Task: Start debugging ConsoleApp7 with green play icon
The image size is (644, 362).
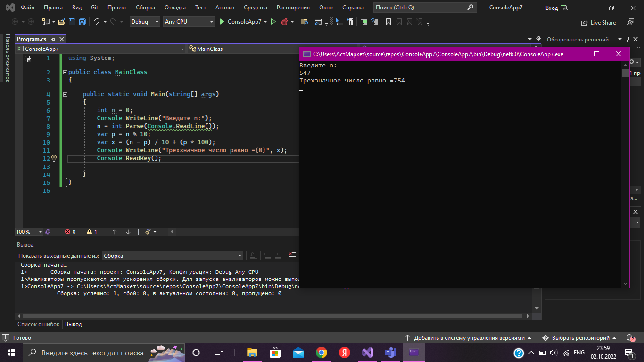Action: tap(221, 21)
